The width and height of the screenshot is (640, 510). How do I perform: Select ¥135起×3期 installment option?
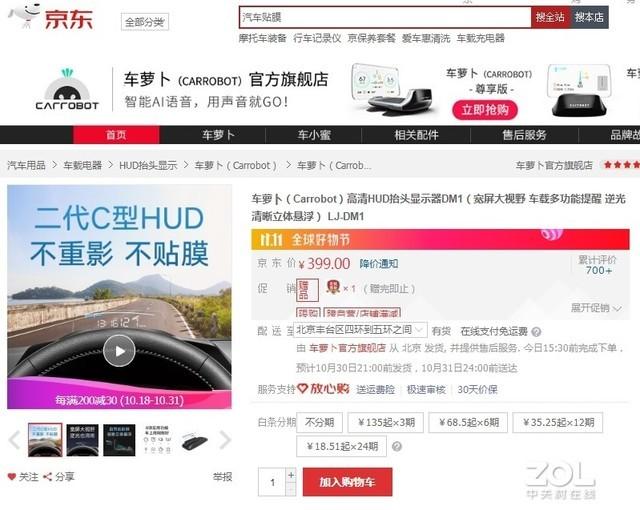386,422
